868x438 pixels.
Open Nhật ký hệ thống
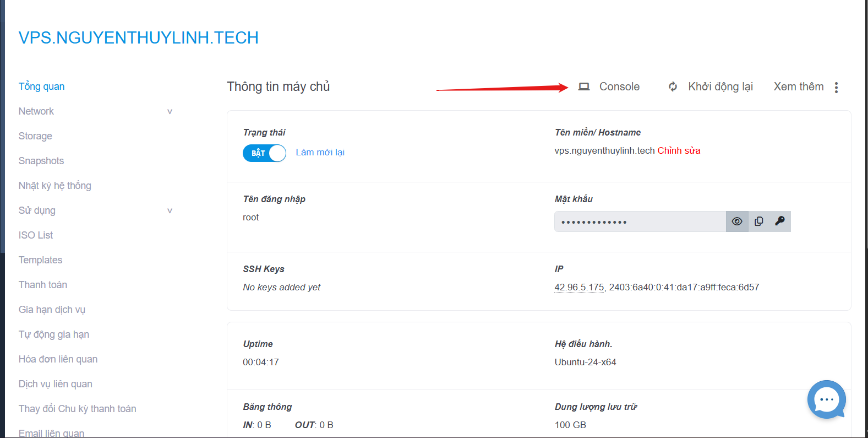[x=55, y=186]
